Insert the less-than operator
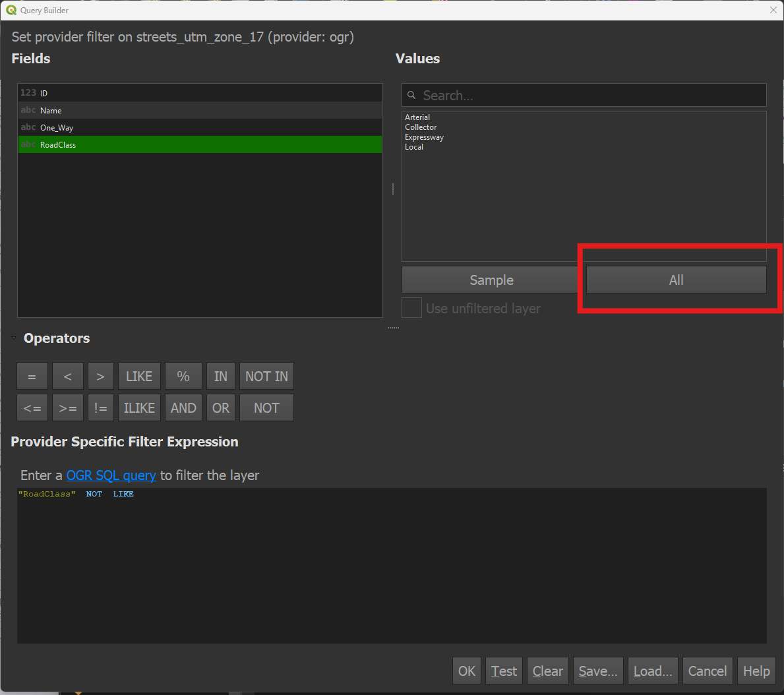 (x=67, y=376)
